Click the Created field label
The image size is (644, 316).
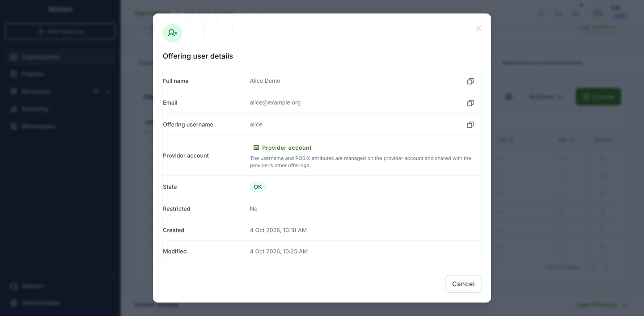pos(174,230)
